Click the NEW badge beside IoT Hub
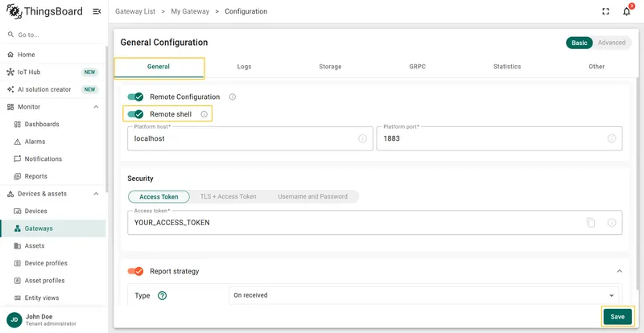The height and width of the screenshot is (333, 644). point(89,72)
